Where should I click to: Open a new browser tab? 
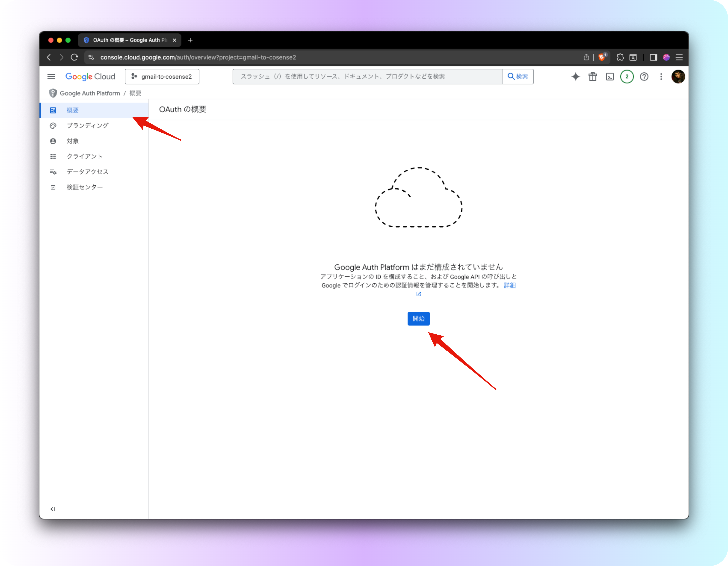pyautogui.click(x=190, y=40)
